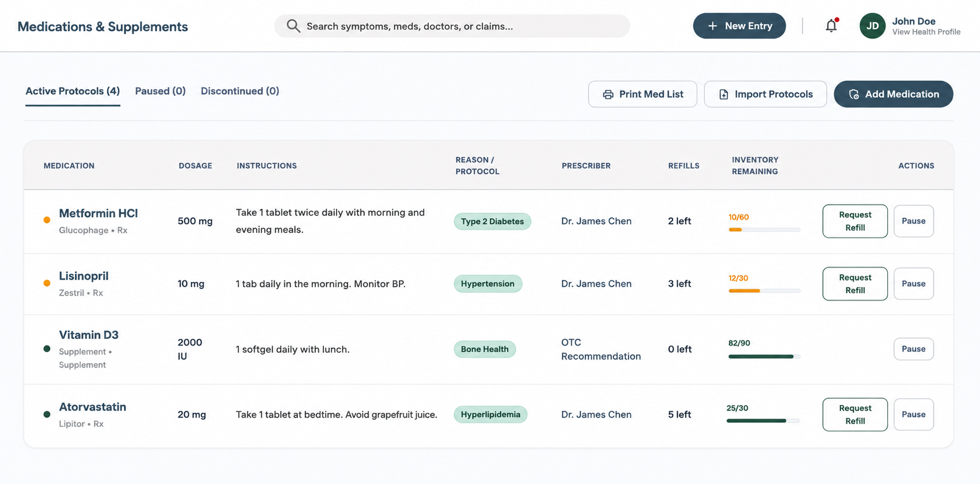Screen dimensions: 980x484
Task: Request refill for Lisinopril
Action: (x=855, y=283)
